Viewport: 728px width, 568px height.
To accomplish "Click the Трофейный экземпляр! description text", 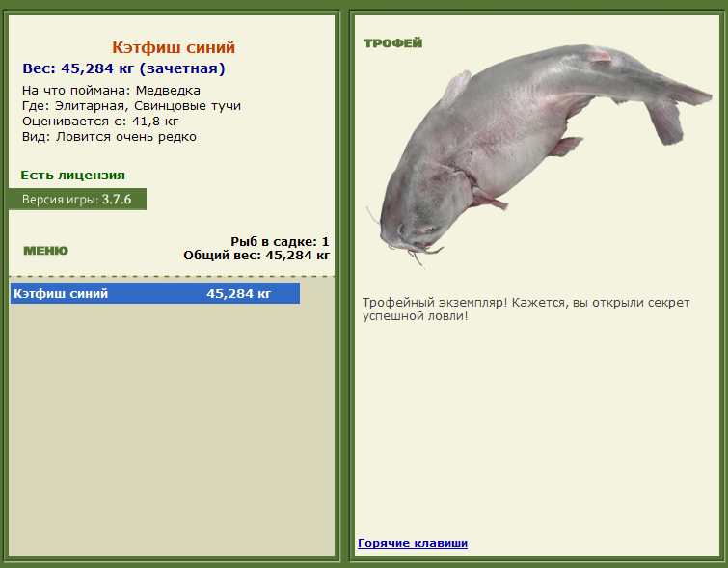I will coord(526,310).
